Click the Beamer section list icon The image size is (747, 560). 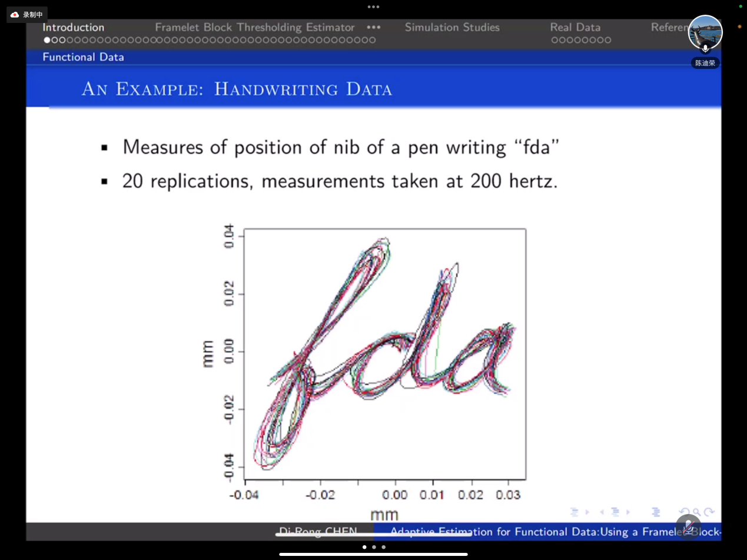pos(656,512)
